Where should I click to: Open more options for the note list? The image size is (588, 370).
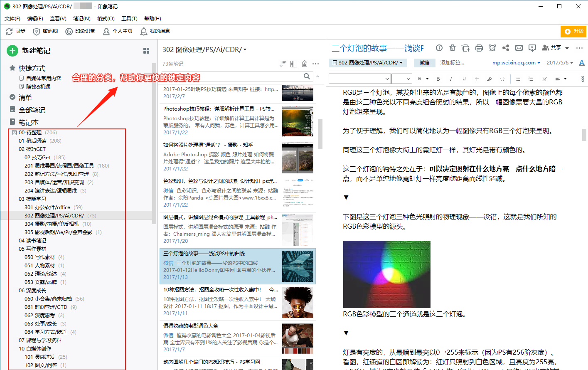coord(316,64)
